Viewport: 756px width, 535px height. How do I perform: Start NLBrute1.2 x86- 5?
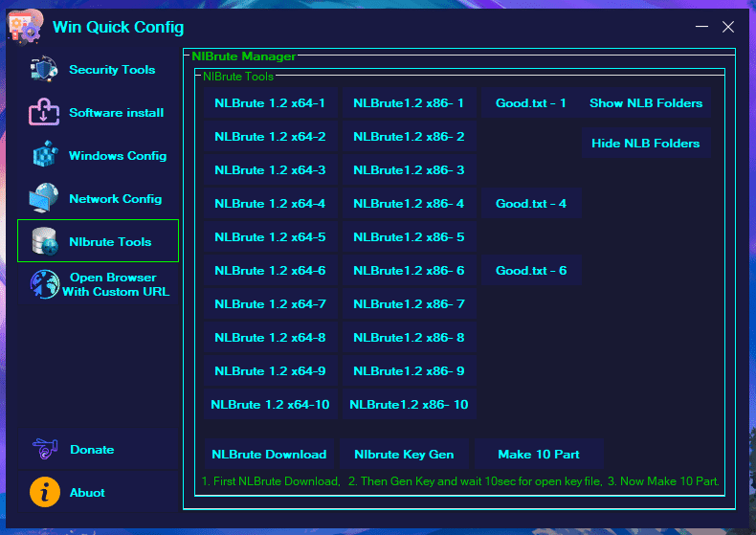coord(409,237)
